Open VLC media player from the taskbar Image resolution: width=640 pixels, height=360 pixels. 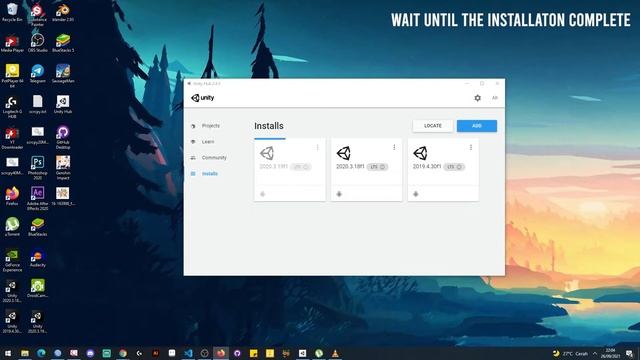[335, 353]
